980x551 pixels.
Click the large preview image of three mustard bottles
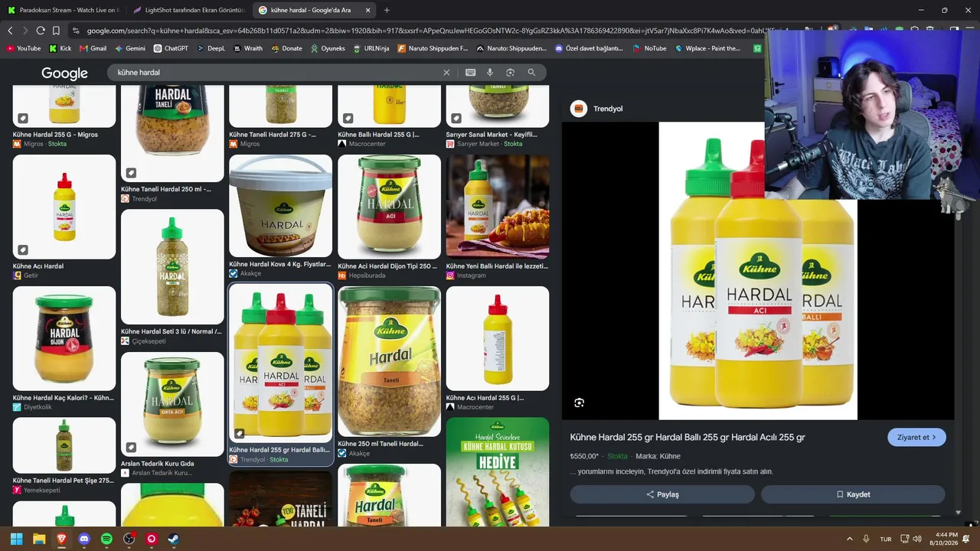758,271
